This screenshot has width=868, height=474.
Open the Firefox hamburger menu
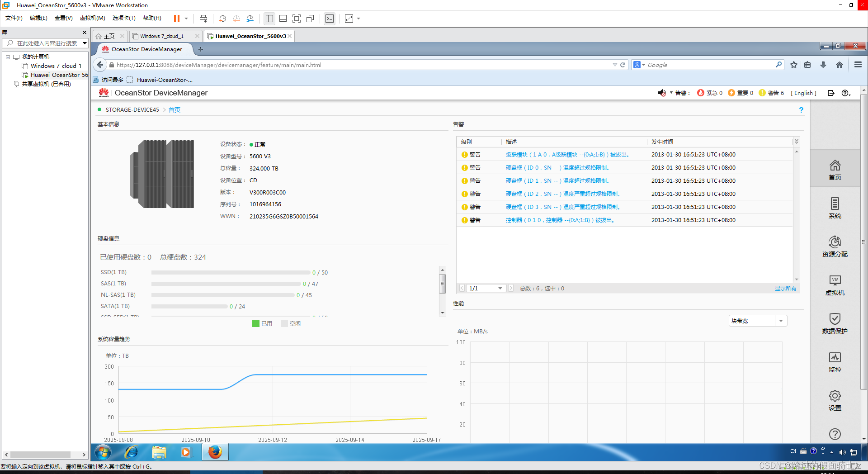[x=858, y=65]
